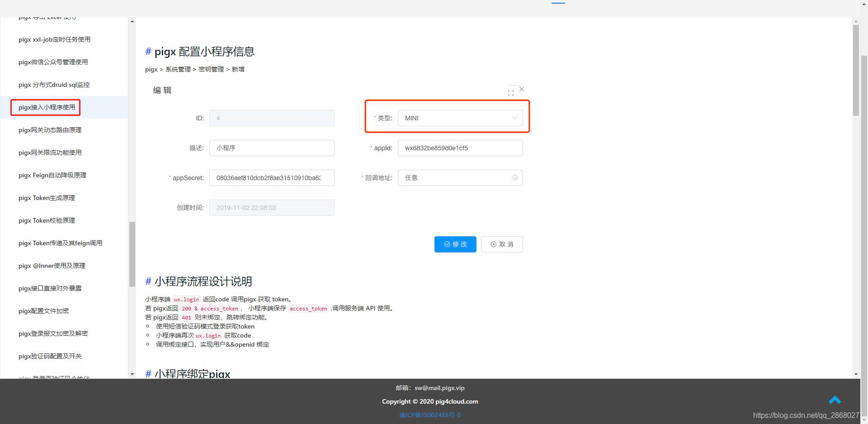Image resolution: width=868 pixels, height=424 pixels.
Task: Click the content pane scrollbar thumb
Action: pos(856,70)
